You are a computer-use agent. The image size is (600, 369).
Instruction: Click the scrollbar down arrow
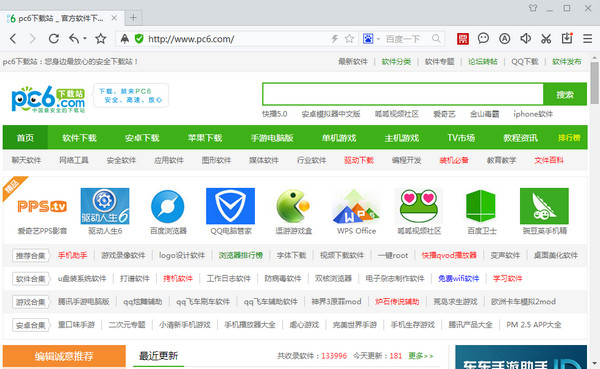[x=594, y=363]
